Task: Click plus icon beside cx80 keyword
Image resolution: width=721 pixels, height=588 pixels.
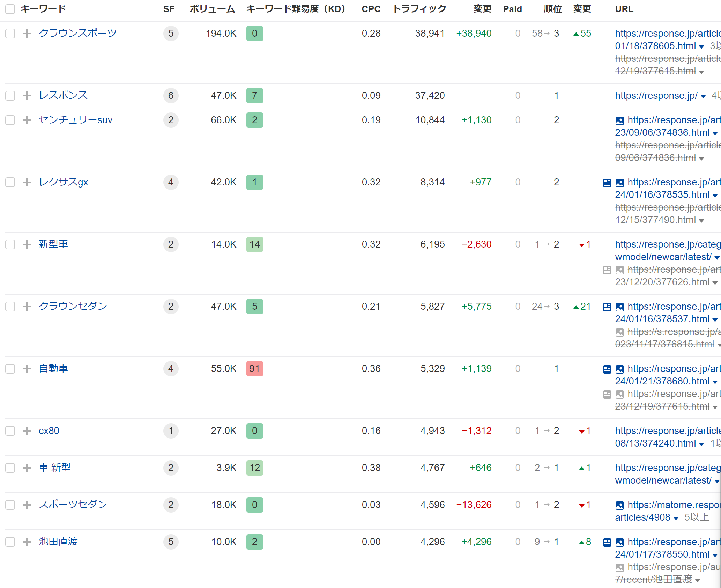Action: [27, 431]
